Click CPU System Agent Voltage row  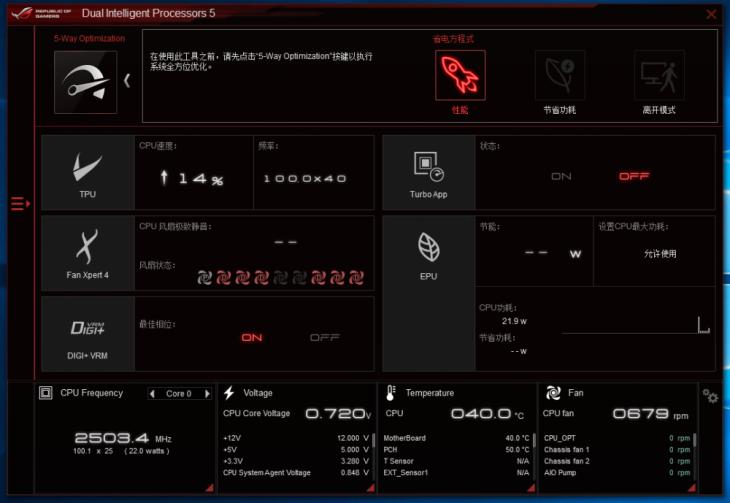tap(296, 473)
